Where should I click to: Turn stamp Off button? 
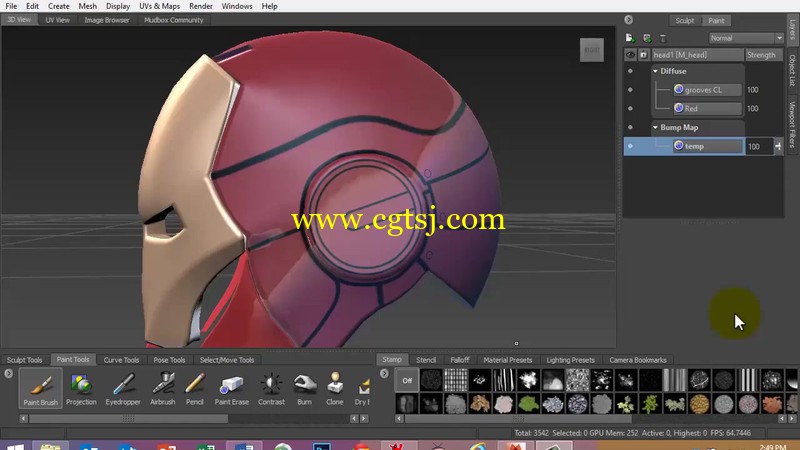point(407,380)
